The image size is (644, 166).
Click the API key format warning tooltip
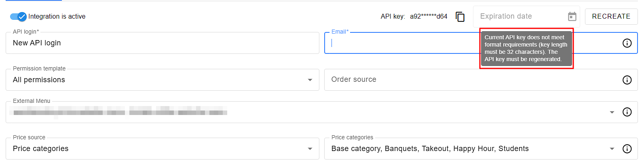pyautogui.click(x=526, y=48)
